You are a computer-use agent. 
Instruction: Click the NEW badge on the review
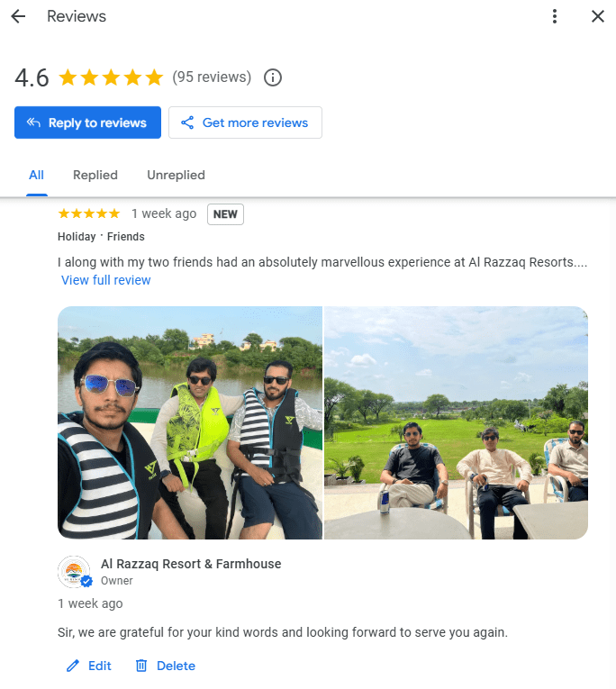[x=225, y=214]
